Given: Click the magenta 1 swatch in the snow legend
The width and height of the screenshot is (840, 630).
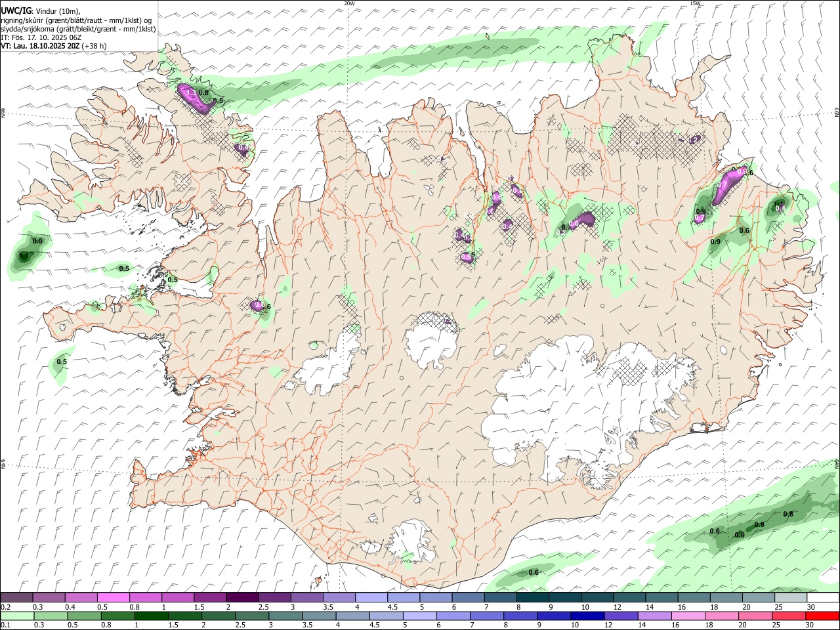Looking at the screenshot, I should [x=178, y=598].
